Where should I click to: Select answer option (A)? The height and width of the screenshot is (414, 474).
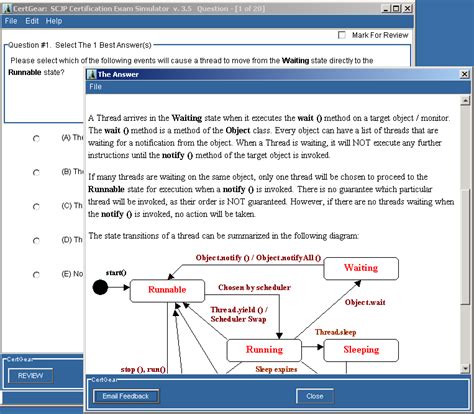(36, 138)
